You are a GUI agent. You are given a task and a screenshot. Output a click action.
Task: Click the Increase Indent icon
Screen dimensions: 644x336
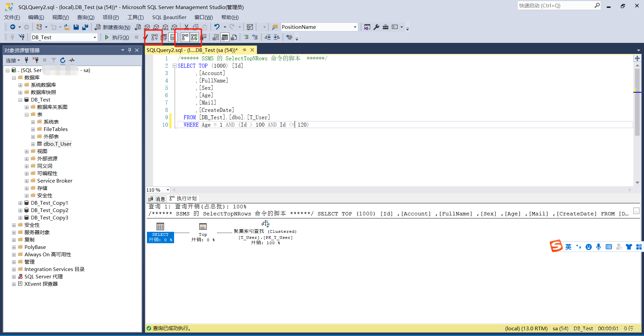click(277, 37)
